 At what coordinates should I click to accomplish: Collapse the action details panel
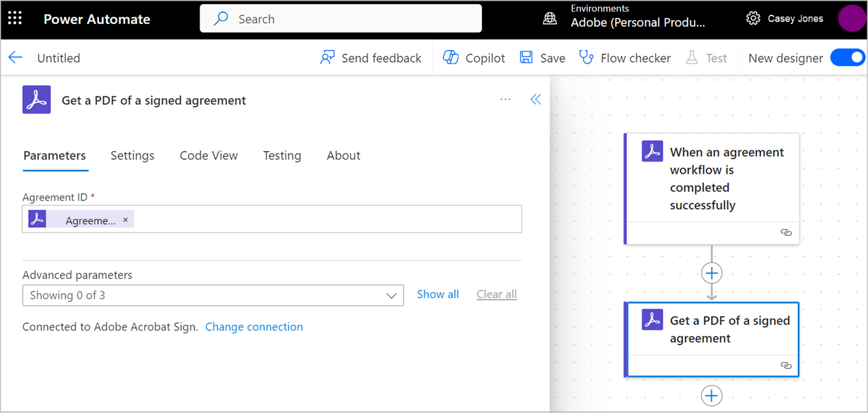535,100
